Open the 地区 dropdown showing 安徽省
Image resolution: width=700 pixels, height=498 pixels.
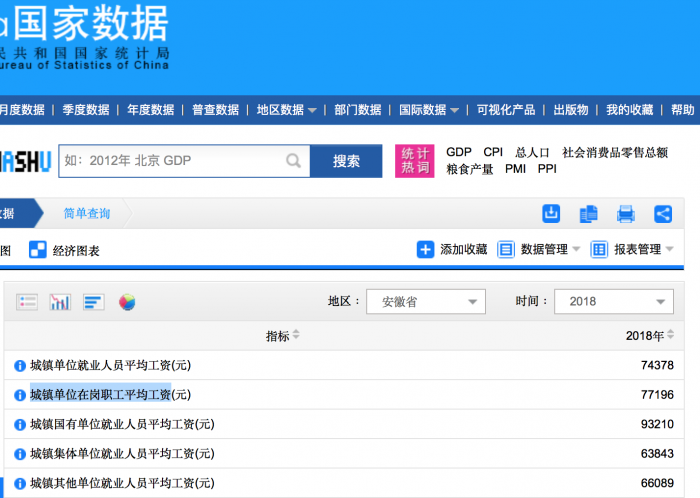pyautogui.click(x=425, y=301)
